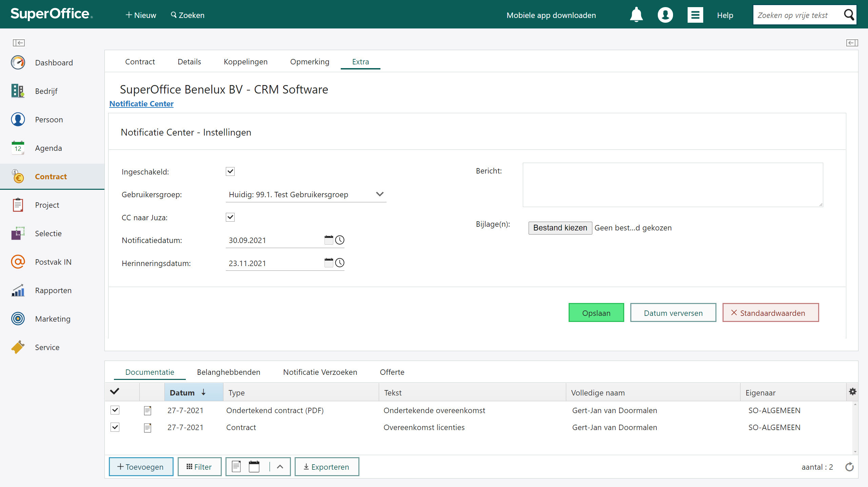Reset with the Standaardwaarden button

[x=770, y=312]
